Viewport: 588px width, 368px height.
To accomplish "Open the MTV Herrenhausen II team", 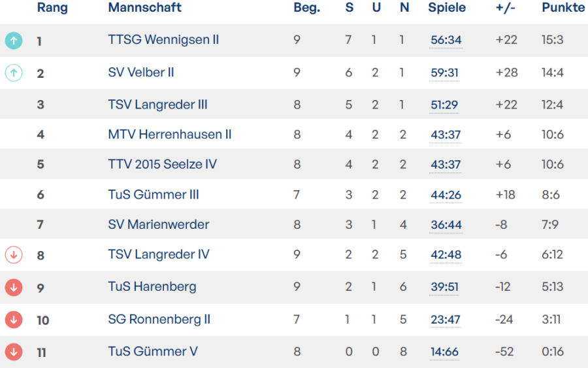I will [170, 135].
